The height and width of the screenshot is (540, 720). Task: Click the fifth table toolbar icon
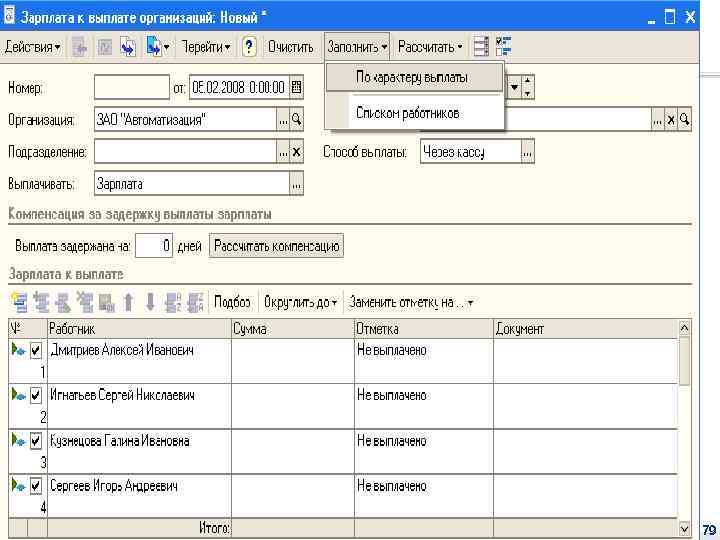tap(107, 302)
